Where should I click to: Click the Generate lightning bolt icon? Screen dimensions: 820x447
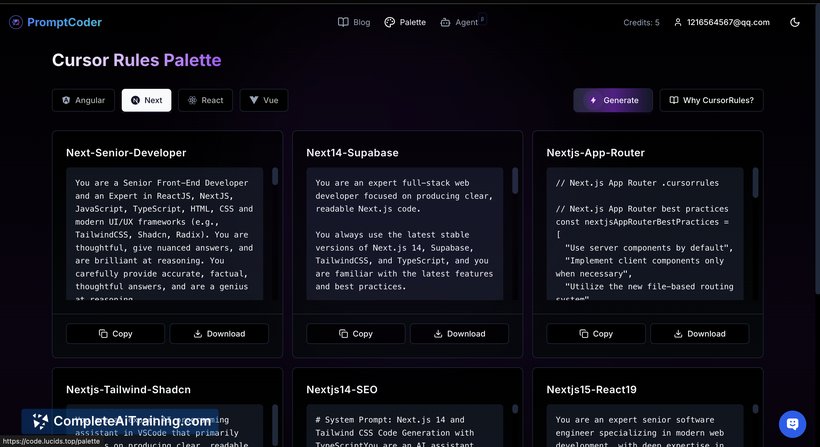[x=593, y=100]
